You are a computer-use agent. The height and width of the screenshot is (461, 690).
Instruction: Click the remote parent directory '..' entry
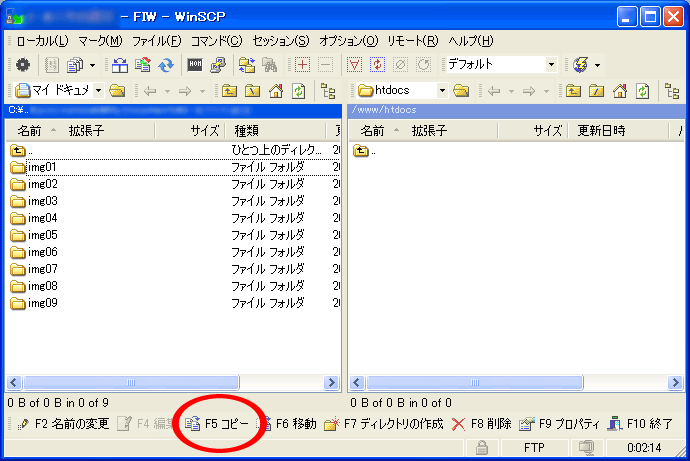pos(364,151)
